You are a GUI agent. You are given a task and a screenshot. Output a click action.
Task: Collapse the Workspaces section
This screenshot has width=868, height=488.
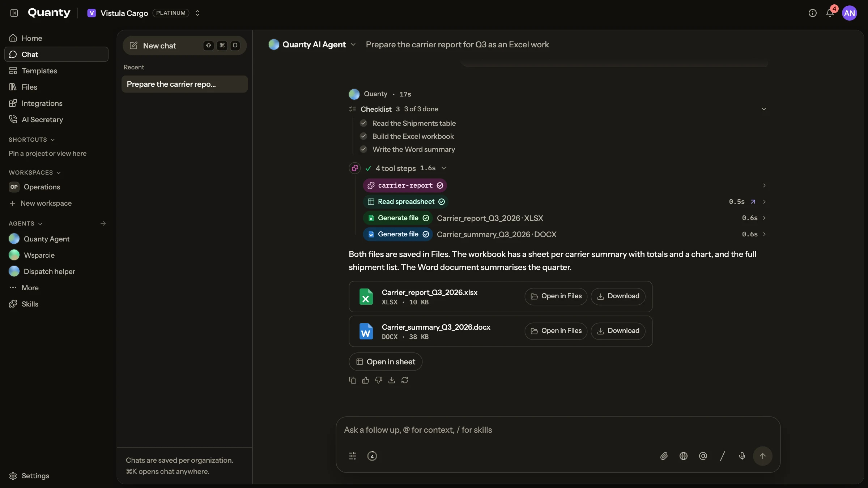35,172
